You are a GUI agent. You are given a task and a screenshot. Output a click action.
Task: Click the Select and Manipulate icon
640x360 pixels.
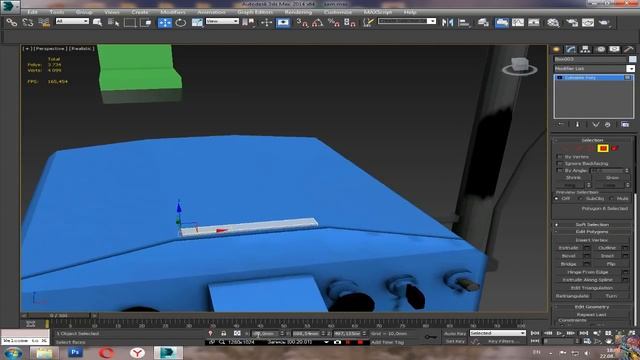267,22
